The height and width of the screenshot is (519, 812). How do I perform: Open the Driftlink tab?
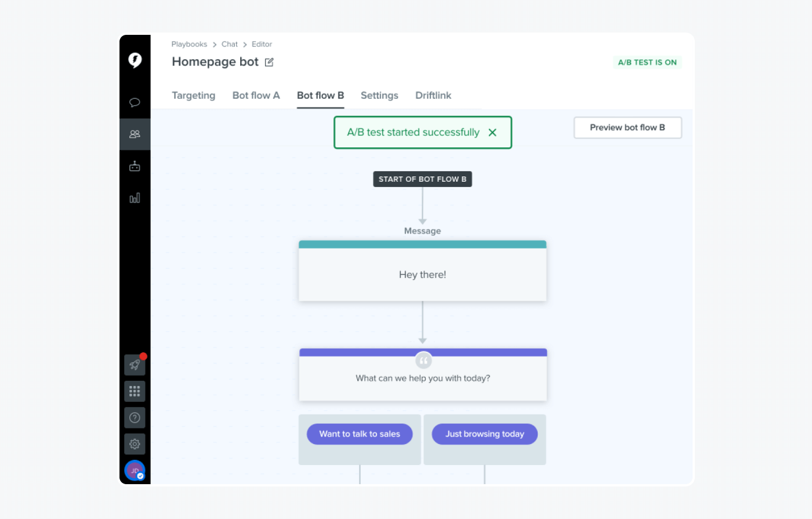click(433, 95)
